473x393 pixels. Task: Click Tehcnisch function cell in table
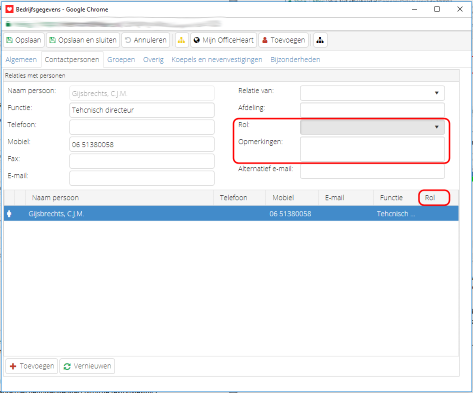396,214
